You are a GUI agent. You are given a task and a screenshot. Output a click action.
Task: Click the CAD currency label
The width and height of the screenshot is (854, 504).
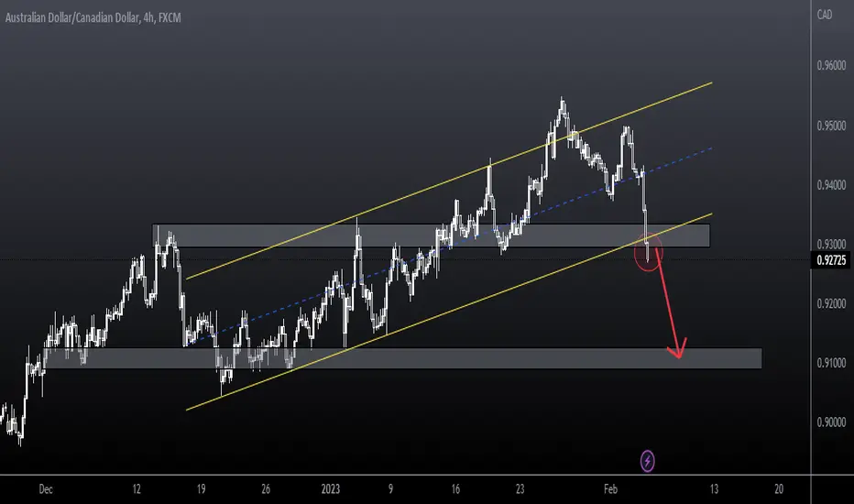click(825, 15)
